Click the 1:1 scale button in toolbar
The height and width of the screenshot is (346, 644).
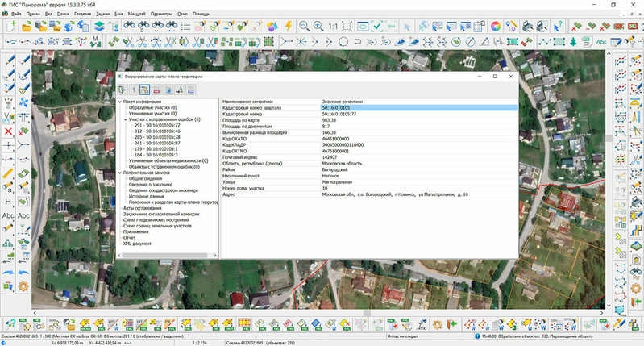point(333,26)
